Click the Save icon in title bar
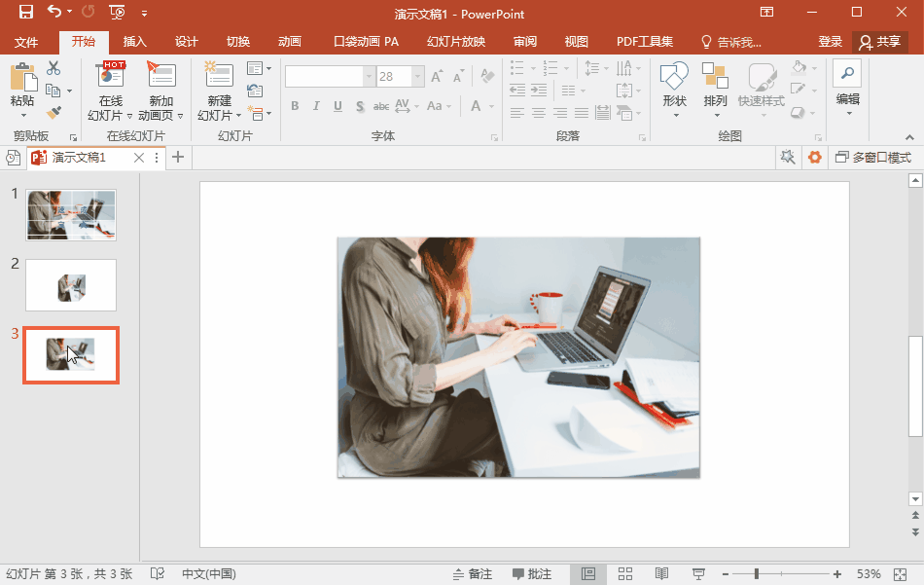Image resolution: width=924 pixels, height=585 pixels. (25, 13)
